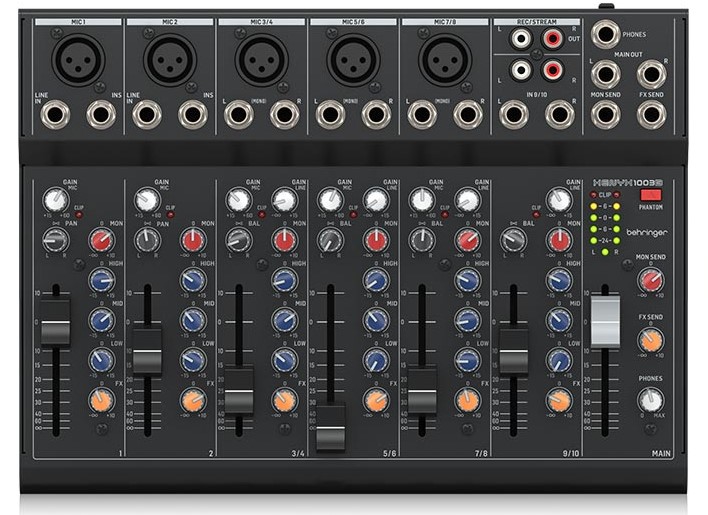
Task: Click channel 2 white GAIN knob
Action: 148,200
